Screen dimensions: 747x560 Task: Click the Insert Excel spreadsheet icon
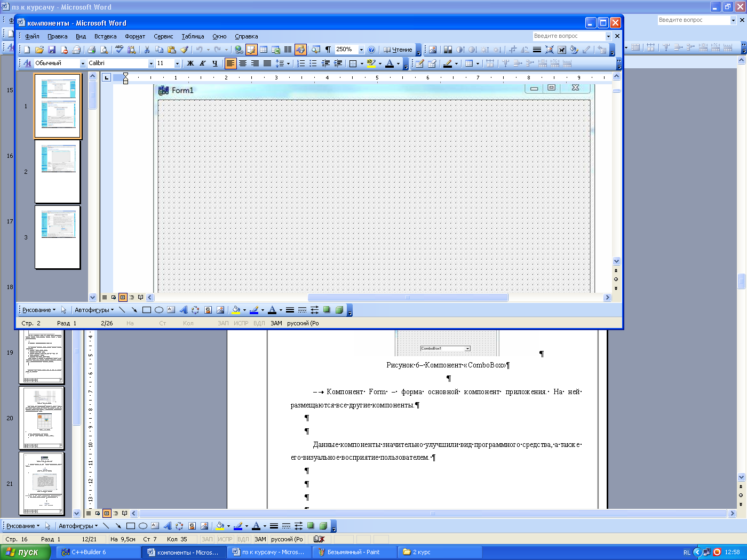tap(276, 50)
